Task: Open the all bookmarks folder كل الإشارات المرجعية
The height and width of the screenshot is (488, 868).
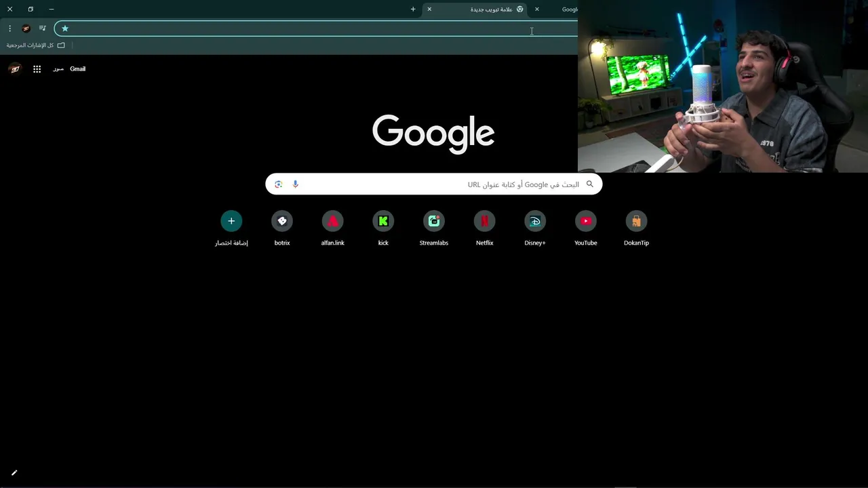Action: [36, 45]
